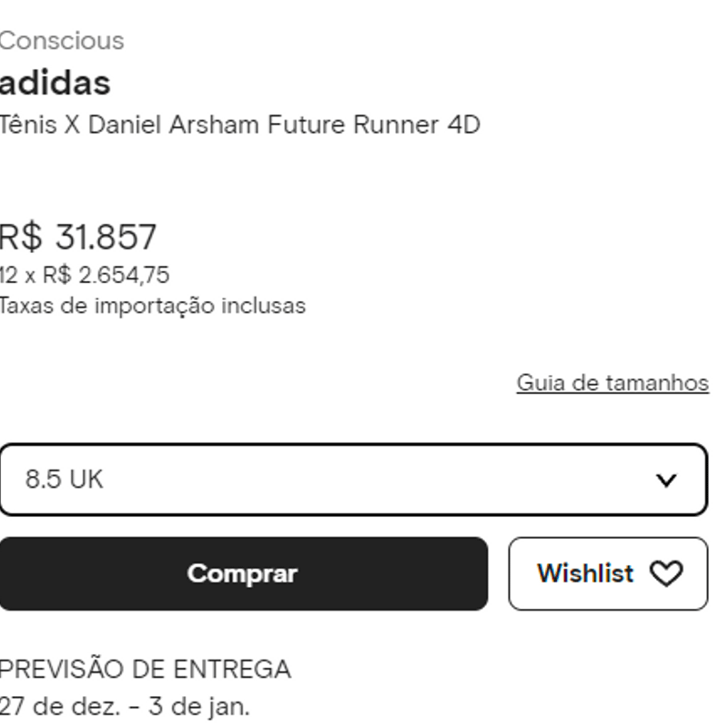Image resolution: width=728 pixels, height=728 pixels.
Task: Click the heart icon in Wishlist button
Action: (666, 574)
